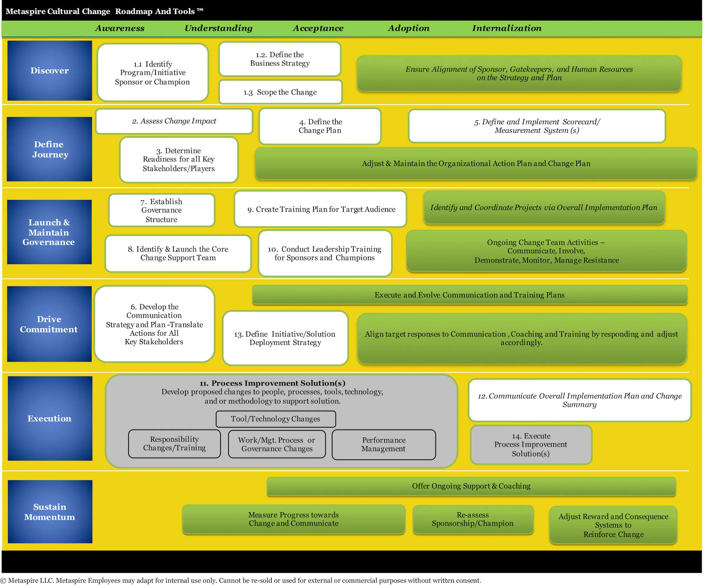This screenshot has height=588, width=705.
Task: Open step 14 Execute Process Improvement Solution(s)
Action: [x=531, y=445]
